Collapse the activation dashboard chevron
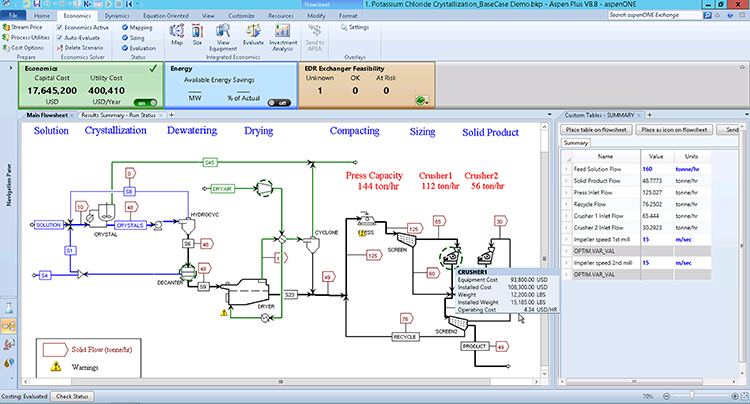Viewport: 750px width, 404px height. pyautogui.click(x=742, y=67)
